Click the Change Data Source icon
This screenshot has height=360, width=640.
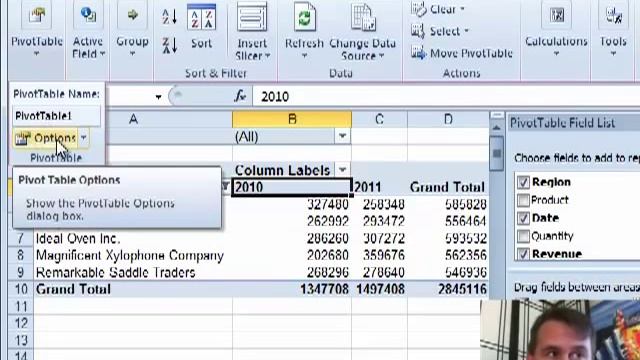click(x=362, y=18)
